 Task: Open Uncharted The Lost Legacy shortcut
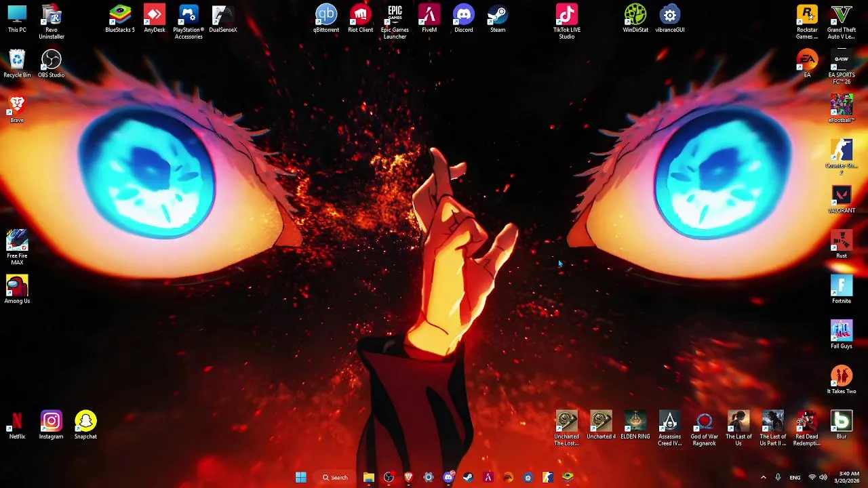[x=567, y=428]
